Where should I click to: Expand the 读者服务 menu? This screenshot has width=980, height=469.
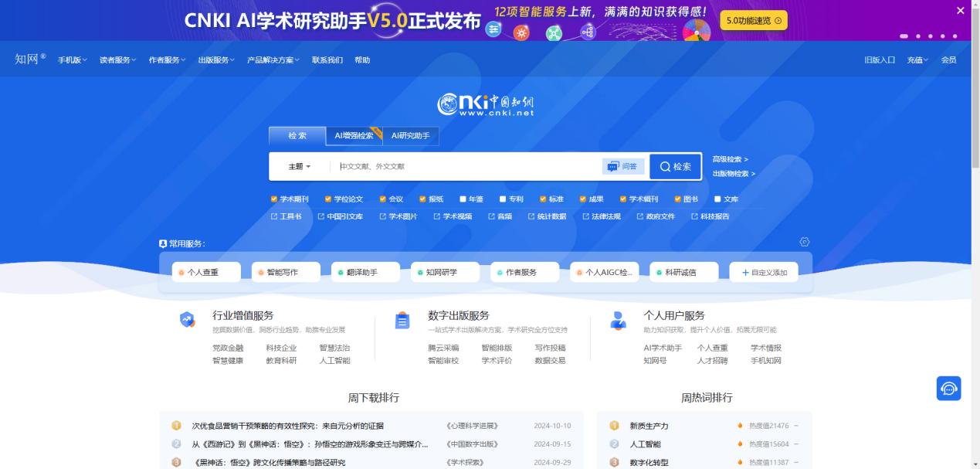click(x=117, y=60)
